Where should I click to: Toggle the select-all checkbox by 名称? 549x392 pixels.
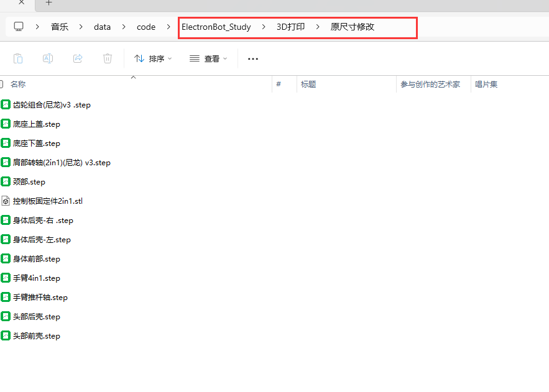1,84
